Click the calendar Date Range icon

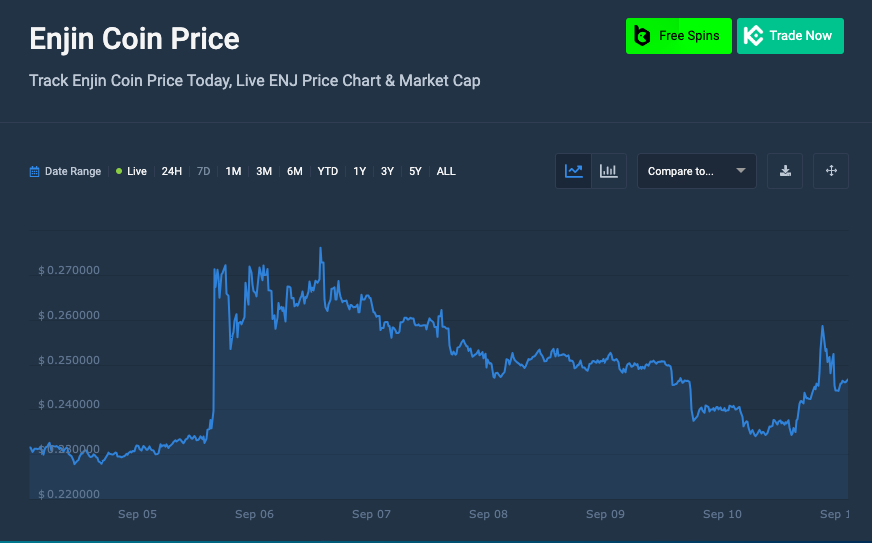[35, 172]
